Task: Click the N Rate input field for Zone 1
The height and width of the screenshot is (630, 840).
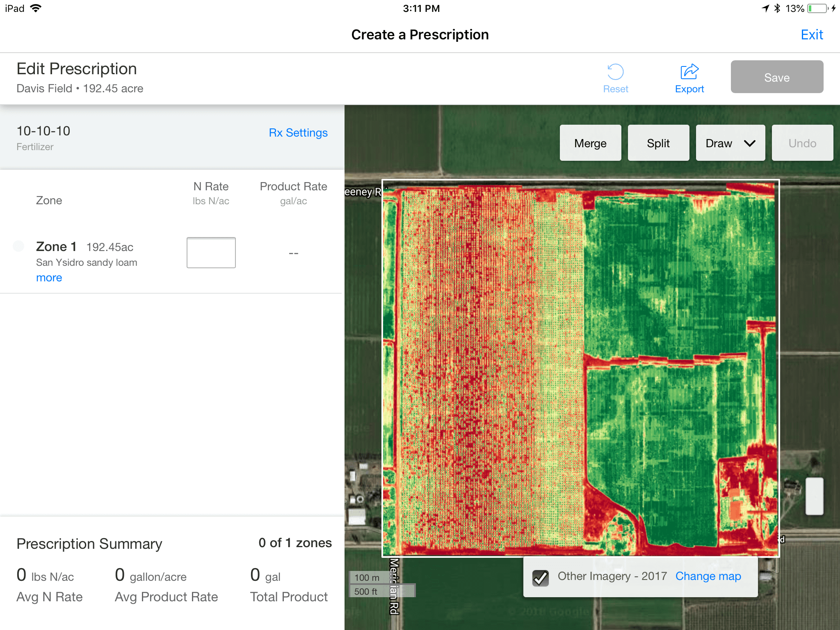Action: point(210,252)
